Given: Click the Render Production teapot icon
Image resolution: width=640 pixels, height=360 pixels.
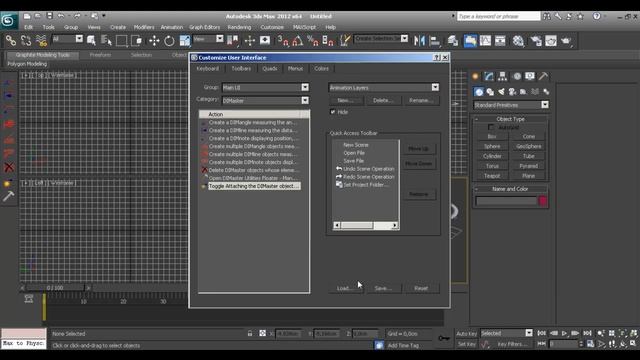Looking at the screenshot, I should pyautogui.click(x=566, y=40).
